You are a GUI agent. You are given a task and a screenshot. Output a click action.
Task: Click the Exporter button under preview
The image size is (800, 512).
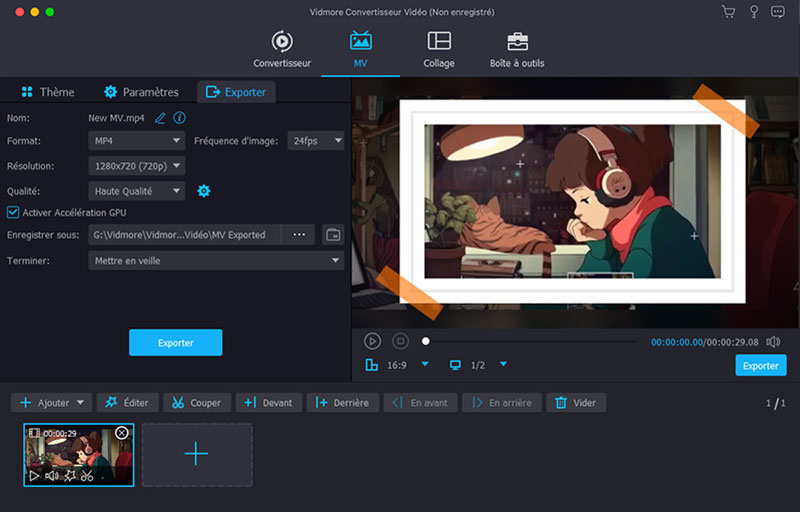coord(761,366)
